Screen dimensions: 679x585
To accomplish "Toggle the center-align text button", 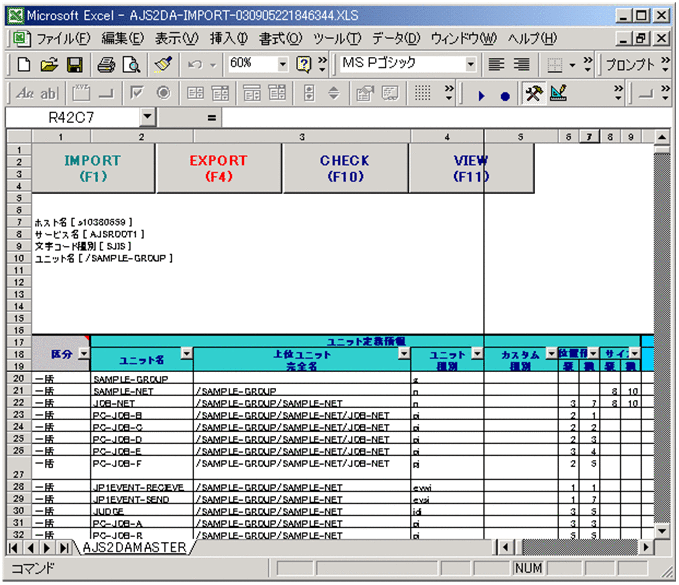I will click(x=521, y=65).
